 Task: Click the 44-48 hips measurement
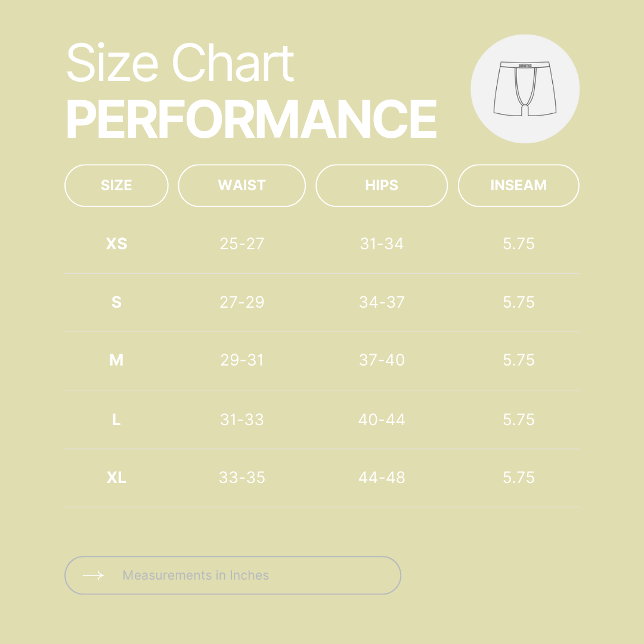tap(382, 478)
